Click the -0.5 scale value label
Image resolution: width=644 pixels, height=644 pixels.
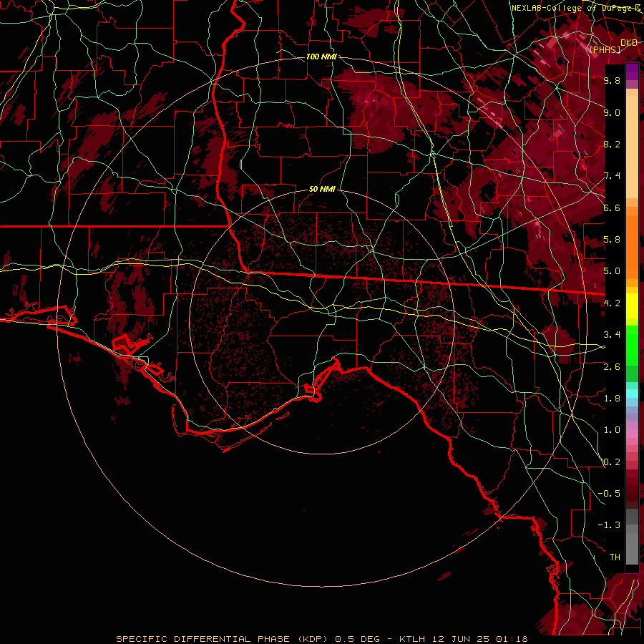(x=609, y=494)
